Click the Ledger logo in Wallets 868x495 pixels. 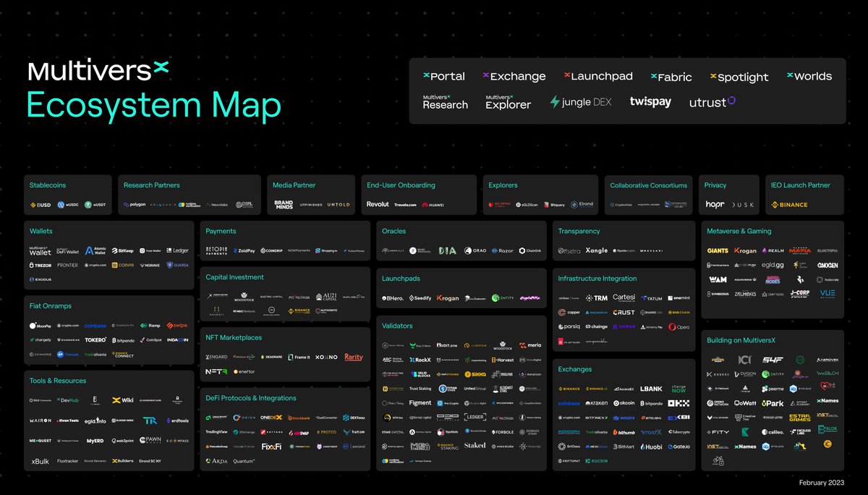(178, 250)
